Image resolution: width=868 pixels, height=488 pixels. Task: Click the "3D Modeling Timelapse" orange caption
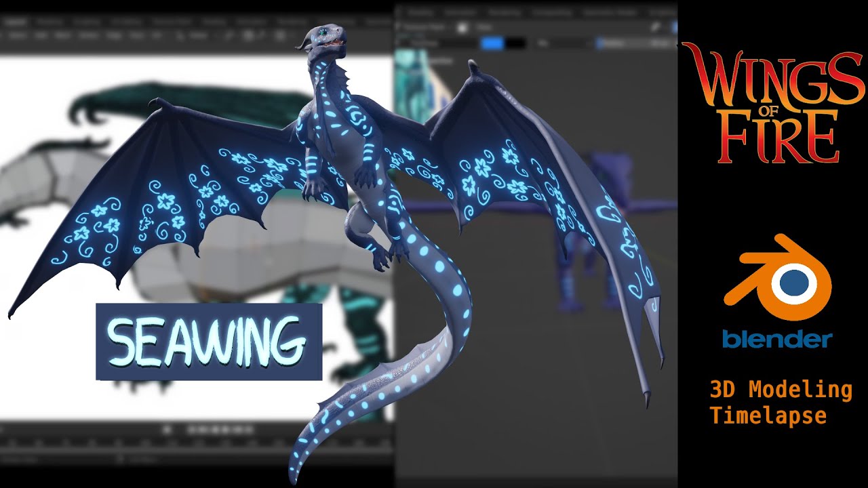pos(781,403)
